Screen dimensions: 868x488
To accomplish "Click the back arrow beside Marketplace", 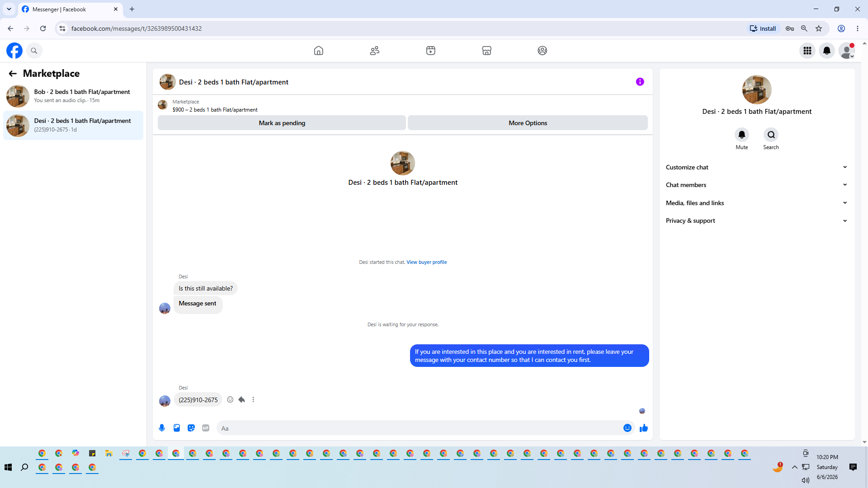I will pyautogui.click(x=13, y=74).
